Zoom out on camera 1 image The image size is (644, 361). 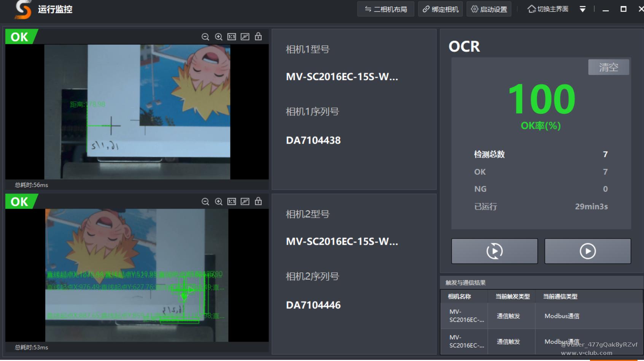[x=205, y=37]
